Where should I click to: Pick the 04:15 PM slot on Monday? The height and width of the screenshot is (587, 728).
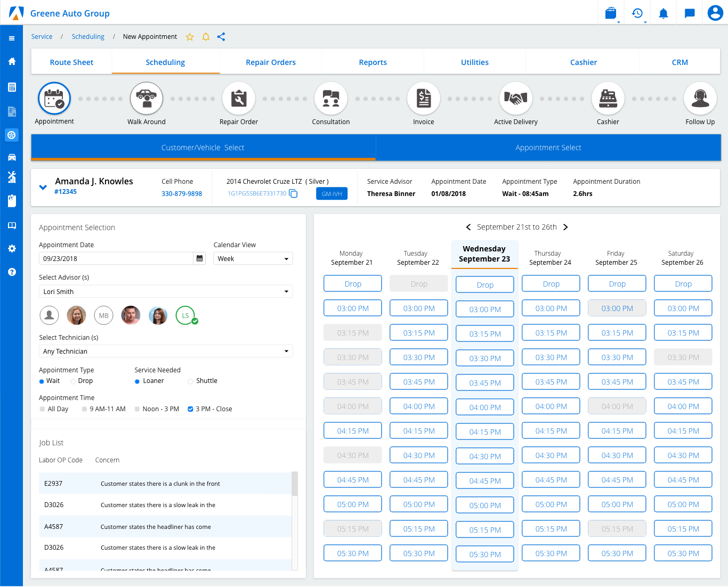353,431
